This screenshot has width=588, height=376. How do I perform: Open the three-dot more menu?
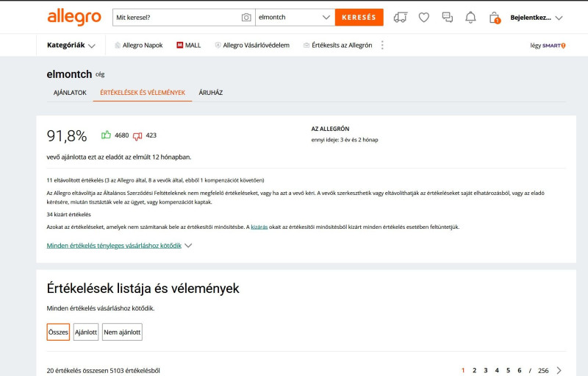coord(382,45)
